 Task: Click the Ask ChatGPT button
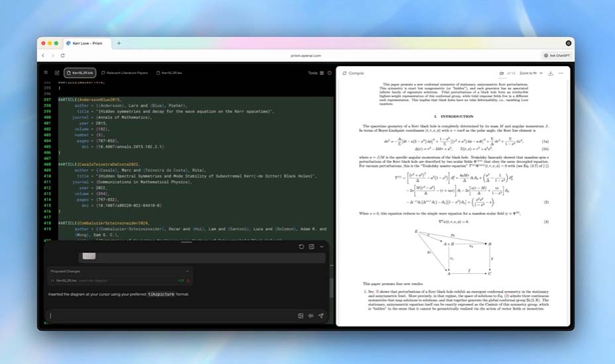click(x=557, y=56)
